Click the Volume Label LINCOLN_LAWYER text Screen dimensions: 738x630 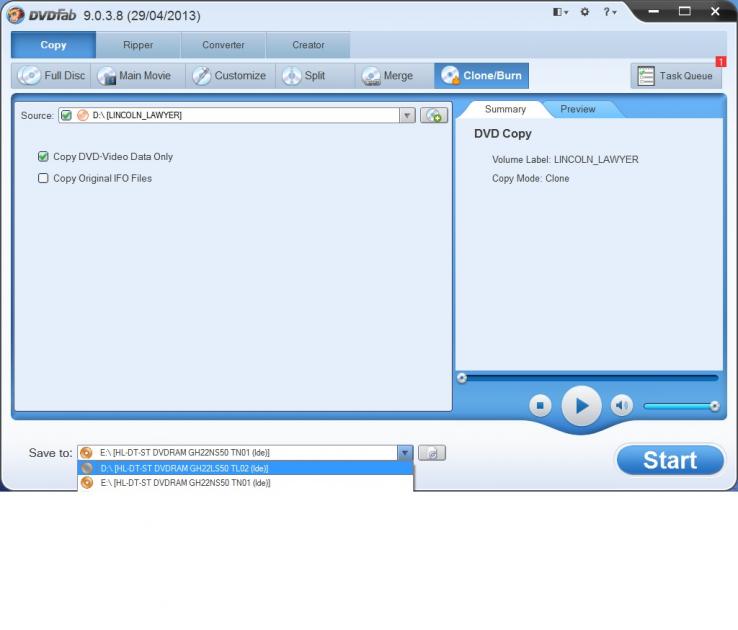565,159
